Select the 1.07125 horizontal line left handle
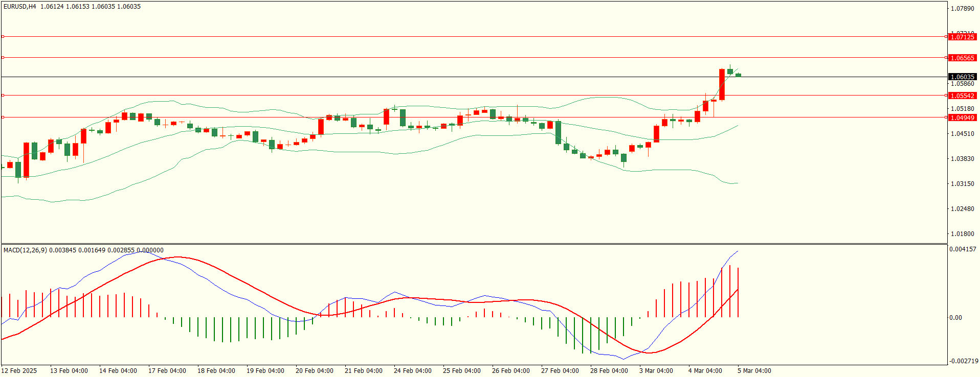Viewport: 980px width, 377px height. [x=3, y=37]
